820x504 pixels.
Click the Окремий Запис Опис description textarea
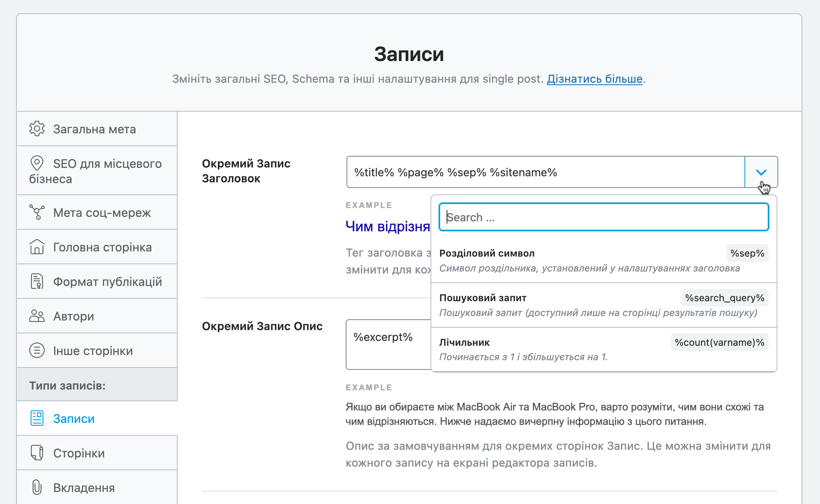point(388,344)
